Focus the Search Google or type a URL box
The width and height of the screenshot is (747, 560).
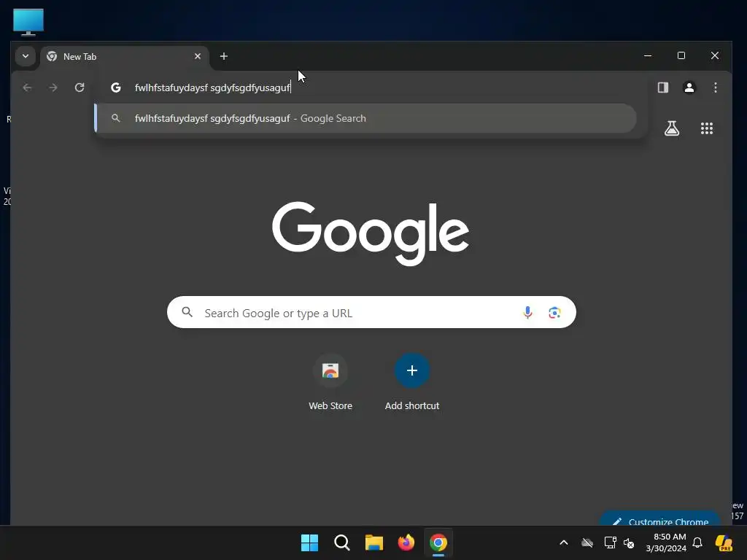(371, 312)
